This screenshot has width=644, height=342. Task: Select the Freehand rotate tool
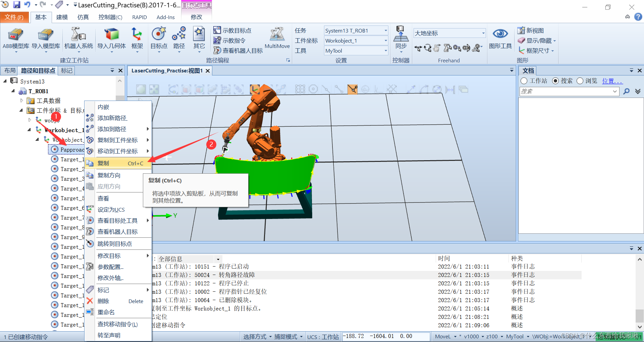(428, 48)
